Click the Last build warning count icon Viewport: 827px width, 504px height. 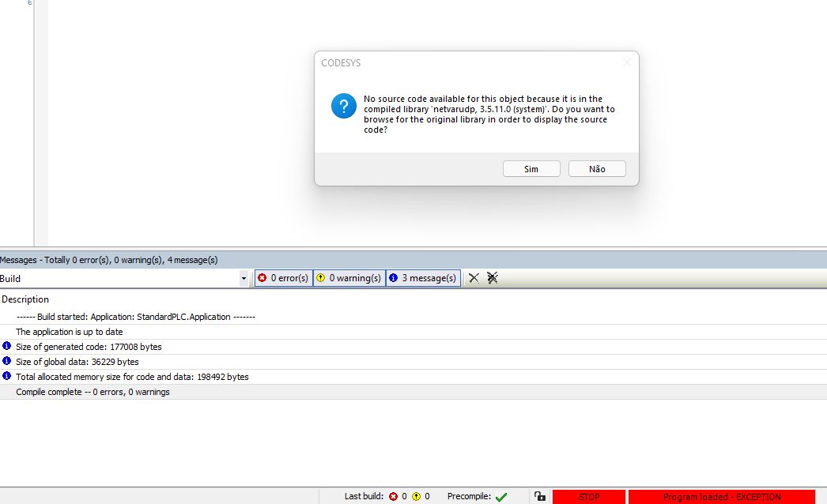[x=416, y=497]
